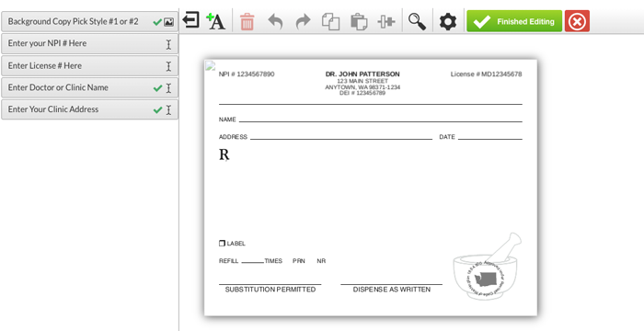Select Background Copy Pick Style #1 or #2
The image size is (644, 331).
pyautogui.click(x=89, y=21)
